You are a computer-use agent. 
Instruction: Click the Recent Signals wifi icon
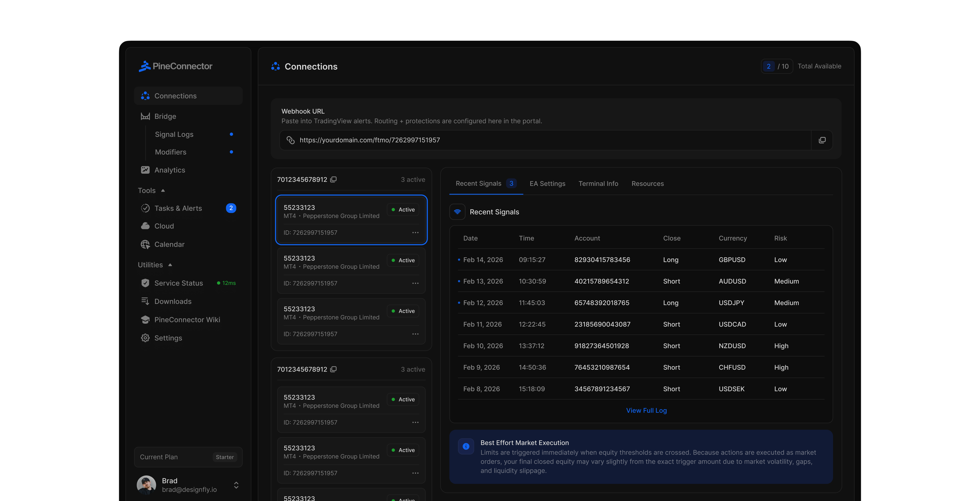(x=457, y=212)
